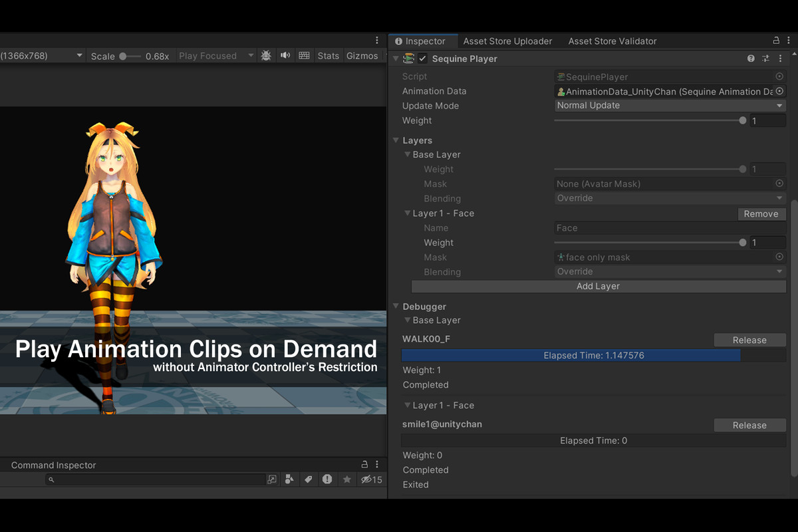Click the filter by type icon

[289, 479]
